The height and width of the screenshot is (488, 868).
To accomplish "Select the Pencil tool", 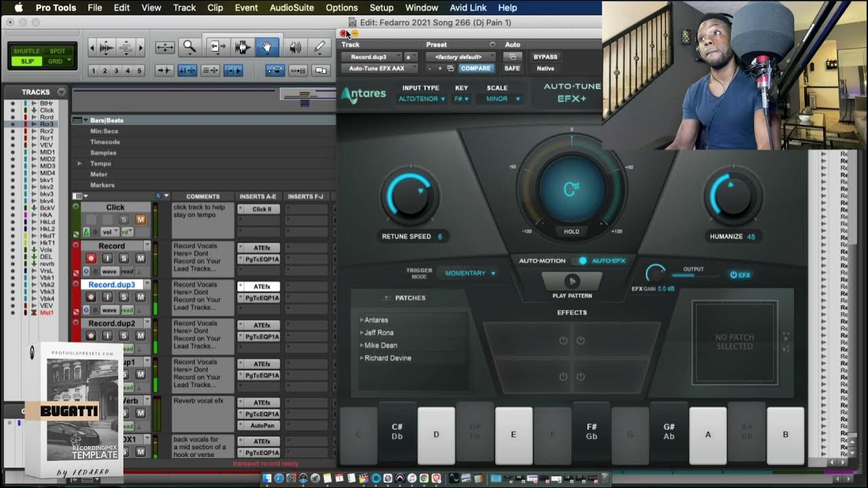I will (x=319, y=47).
